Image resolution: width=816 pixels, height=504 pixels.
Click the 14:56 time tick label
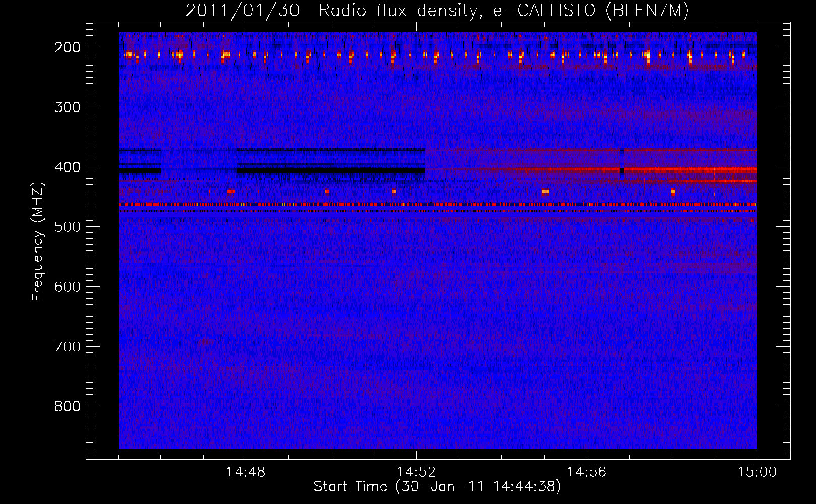[x=587, y=472]
